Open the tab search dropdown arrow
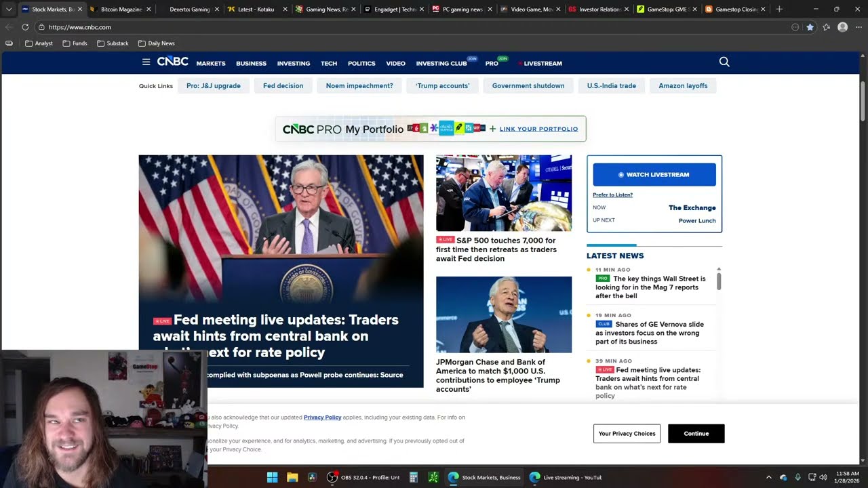The width and height of the screenshot is (868, 488). (x=9, y=9)
